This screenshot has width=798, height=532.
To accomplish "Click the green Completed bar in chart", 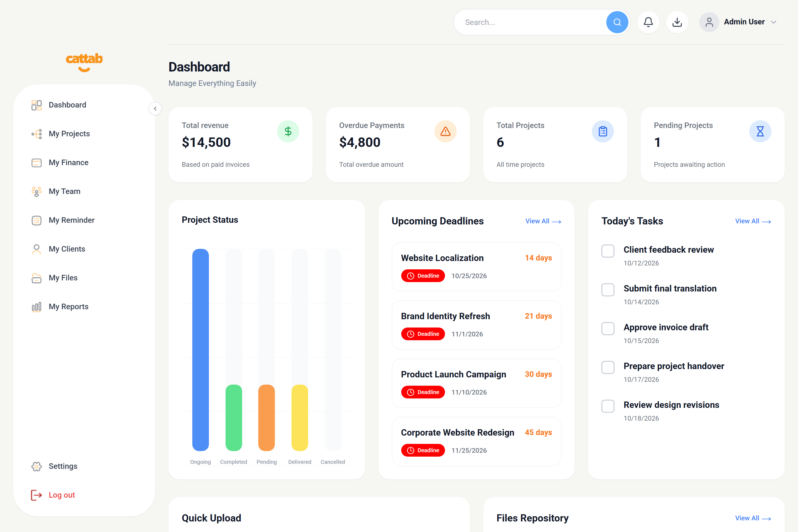I will tap(233, 418).
